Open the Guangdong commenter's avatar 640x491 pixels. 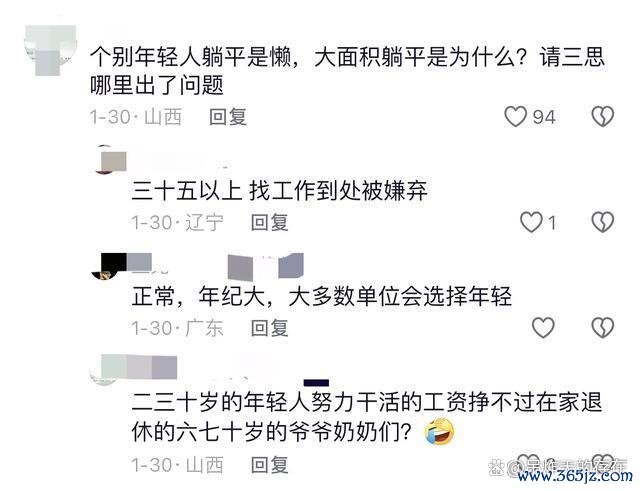tap(106, 267)
